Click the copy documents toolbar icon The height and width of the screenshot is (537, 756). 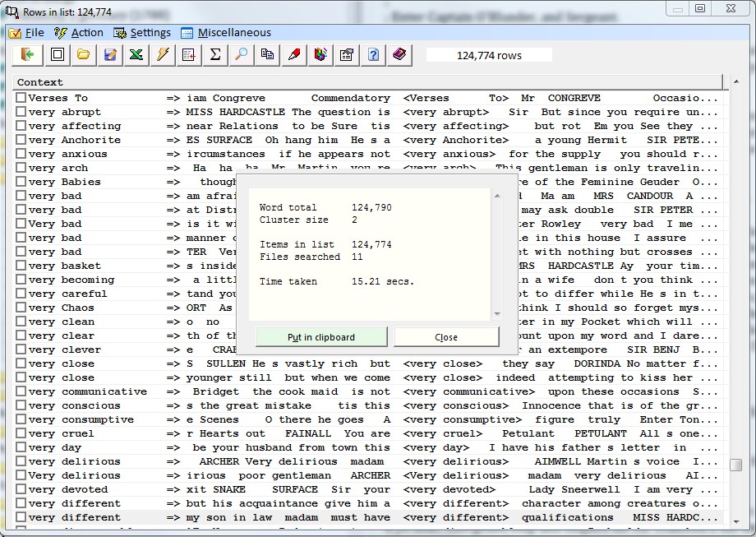[268, 55]
